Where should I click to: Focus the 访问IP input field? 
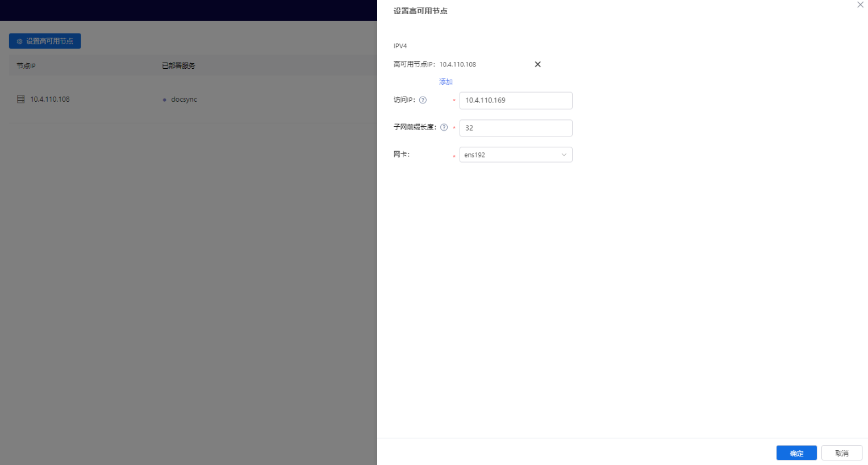[516, 101]
